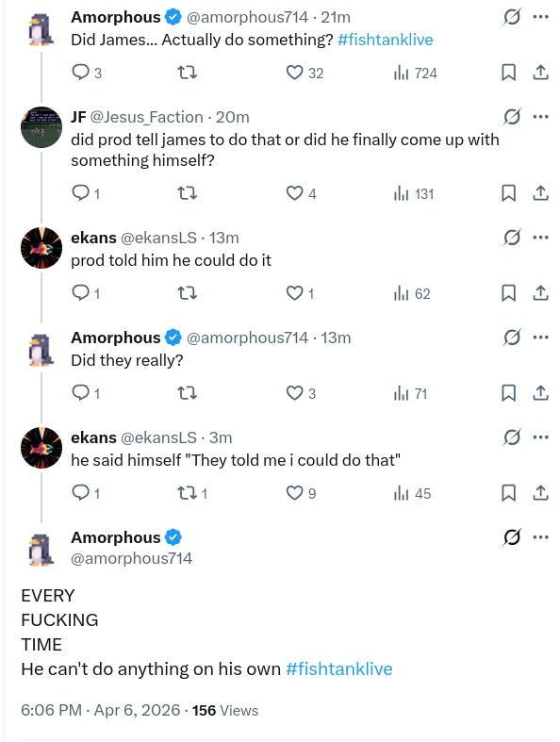Like the tweet with 32 likes

305,73
